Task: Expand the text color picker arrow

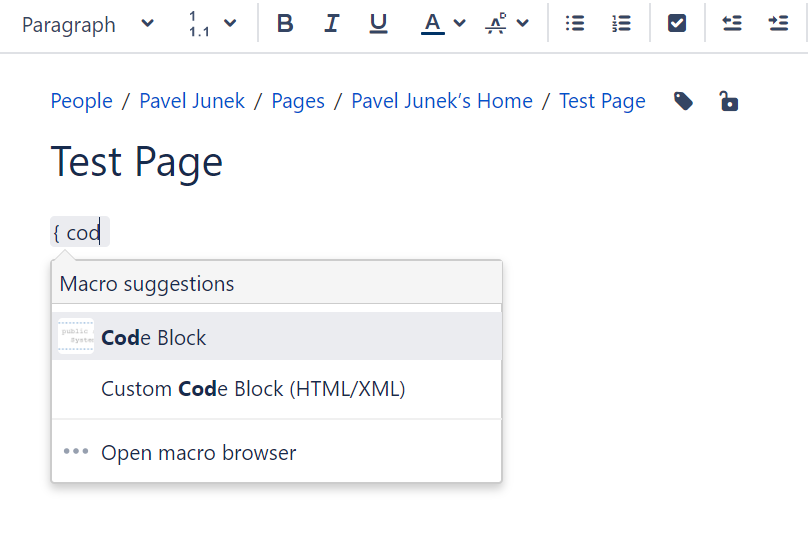Action: (x=460, y=23)
